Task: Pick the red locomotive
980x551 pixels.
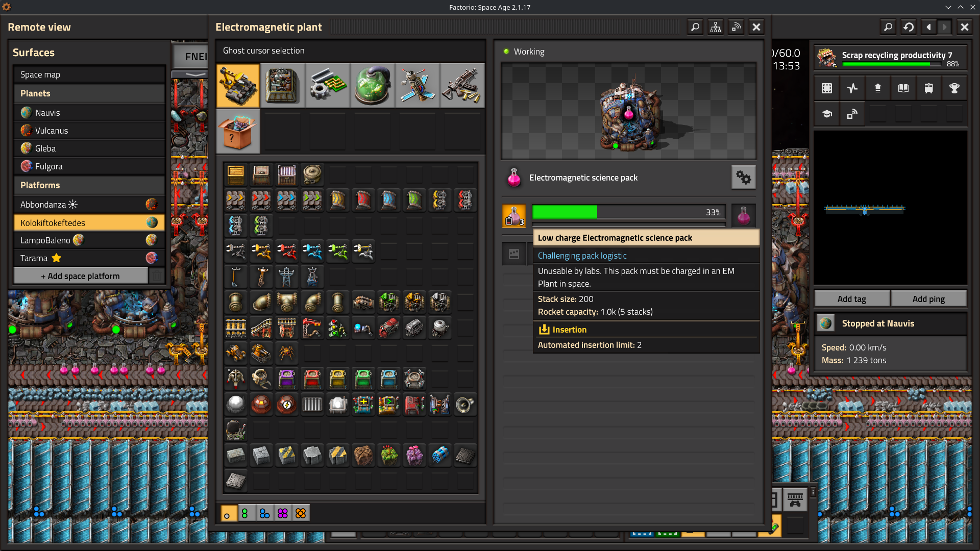Action: [x=388, y=328]
